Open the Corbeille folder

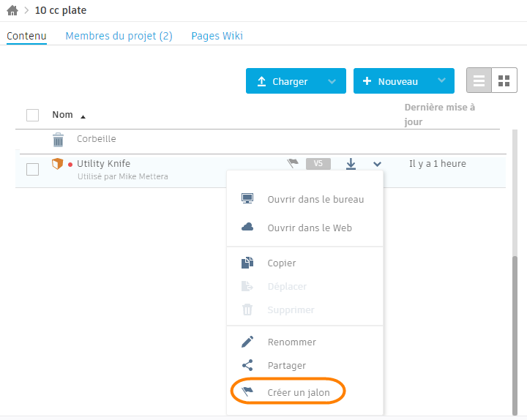pyautogui.click(x=97, y=139)
